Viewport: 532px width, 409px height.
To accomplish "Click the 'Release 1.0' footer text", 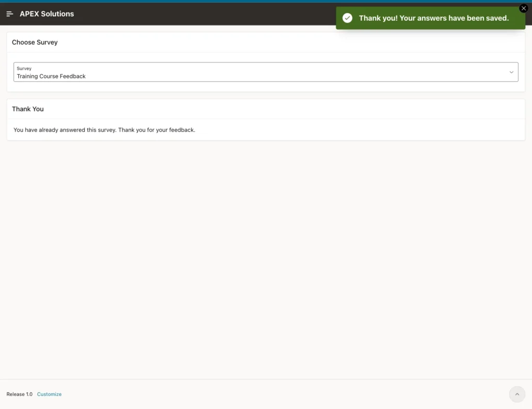I will (x=19, y=394).
